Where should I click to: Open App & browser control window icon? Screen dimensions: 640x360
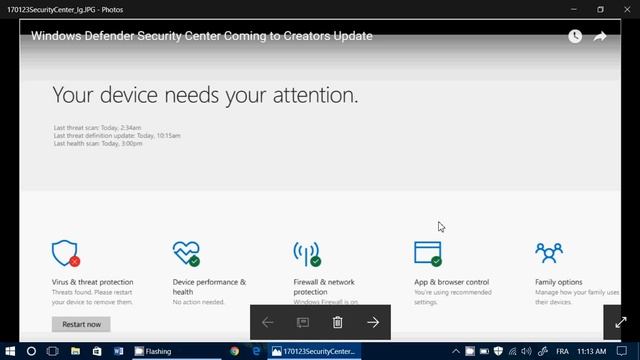[x=428, y=253]
